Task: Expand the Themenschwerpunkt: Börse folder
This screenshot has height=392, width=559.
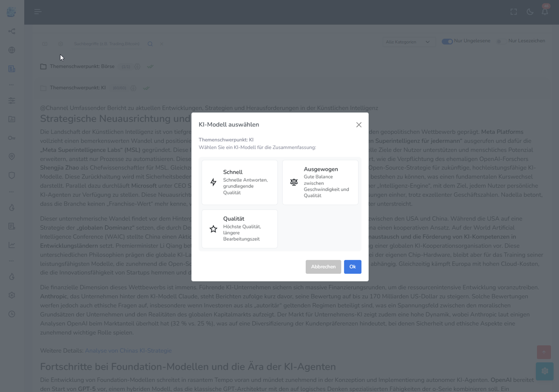Action: point(82,67)
